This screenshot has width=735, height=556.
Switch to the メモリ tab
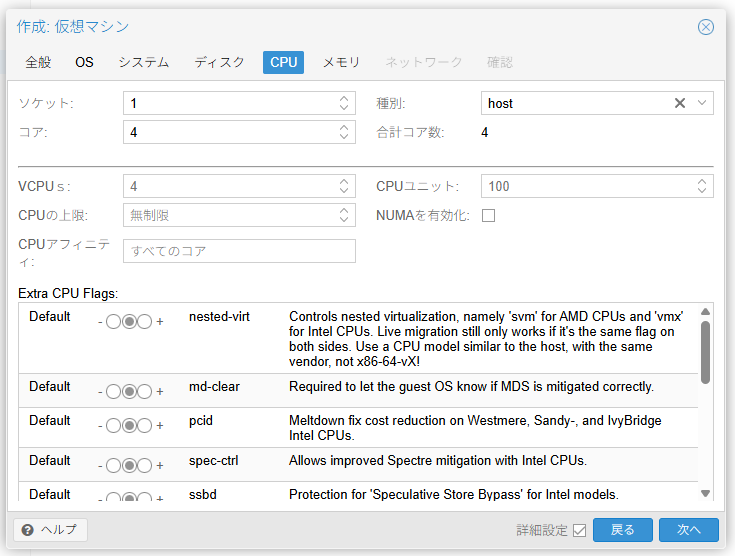pos(341,62)
